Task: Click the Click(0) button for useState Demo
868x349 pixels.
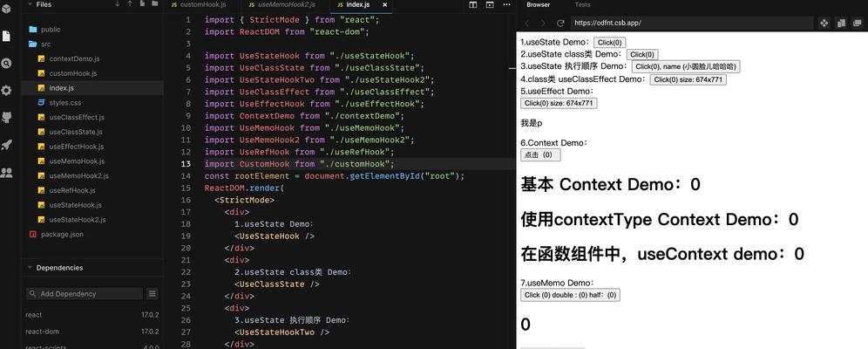Action: [x=609, y=43]
